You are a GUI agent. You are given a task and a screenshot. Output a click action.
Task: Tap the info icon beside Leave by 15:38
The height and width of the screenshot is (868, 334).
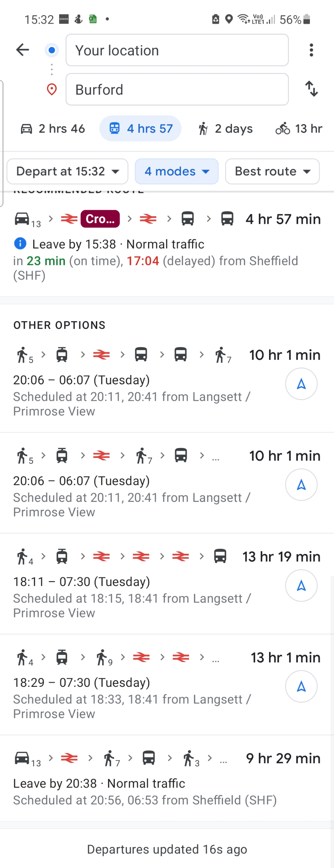coord(20,244)
